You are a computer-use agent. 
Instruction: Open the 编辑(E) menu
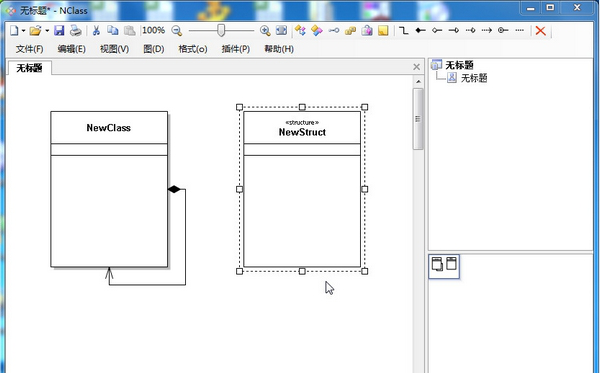click(72, 49)
